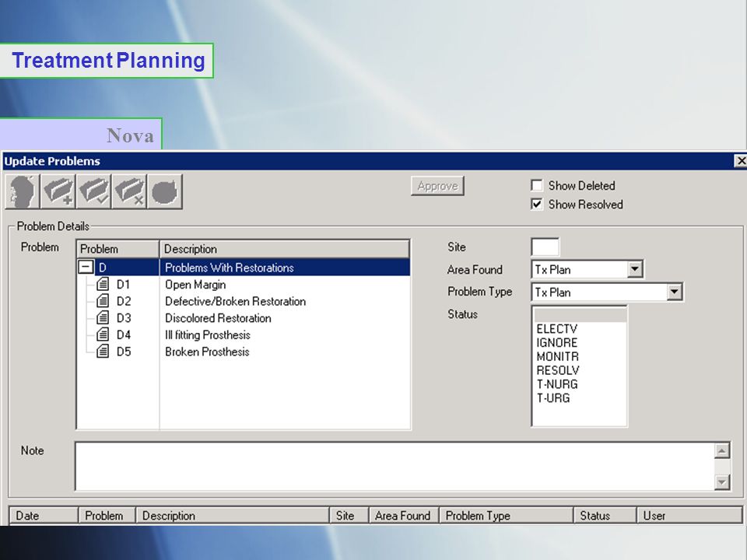Select the blank status option at top
The height and width of the screenshot is (560, 747).
point(579,315)
